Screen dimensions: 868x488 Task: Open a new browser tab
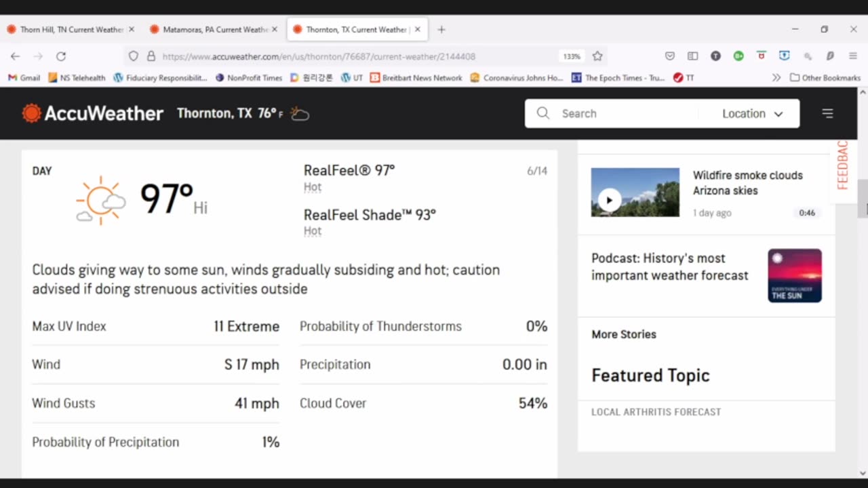tap(441, 29)
